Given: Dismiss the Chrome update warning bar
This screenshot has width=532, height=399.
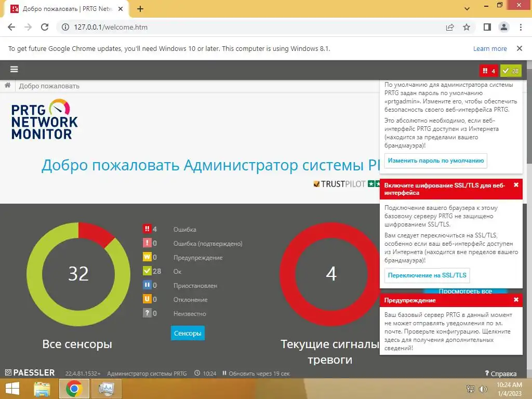Looking at the screenshot, I should click(520, 48).
